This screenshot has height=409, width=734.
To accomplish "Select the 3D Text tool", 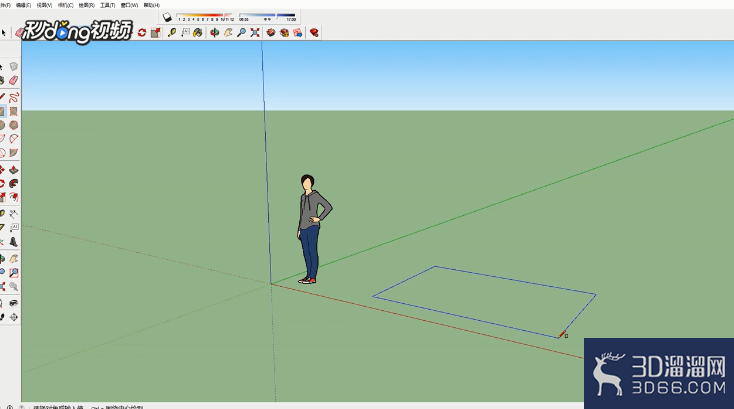I will (14, 241).
